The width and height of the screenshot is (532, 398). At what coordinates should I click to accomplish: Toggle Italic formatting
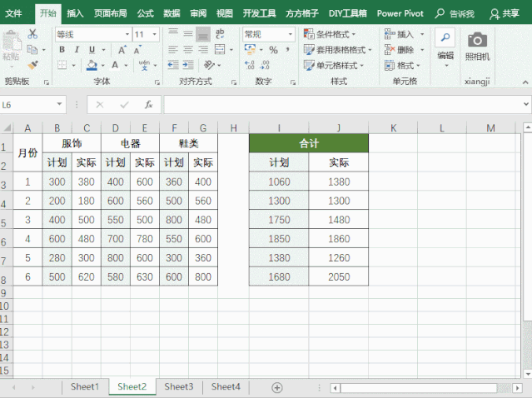coord(77,49)
